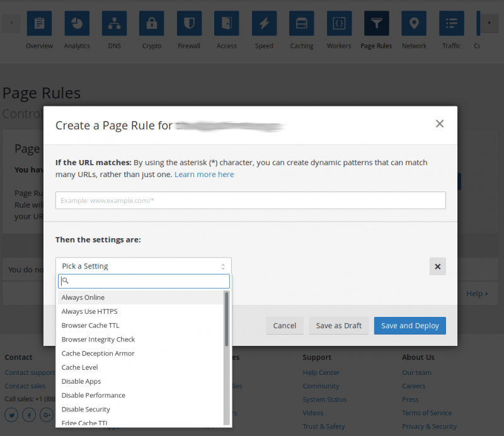Open Press footer link

(x=410, y=399)
